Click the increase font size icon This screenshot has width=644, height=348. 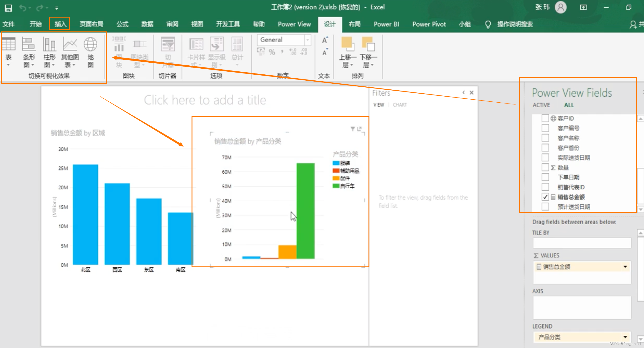[324, 40]
